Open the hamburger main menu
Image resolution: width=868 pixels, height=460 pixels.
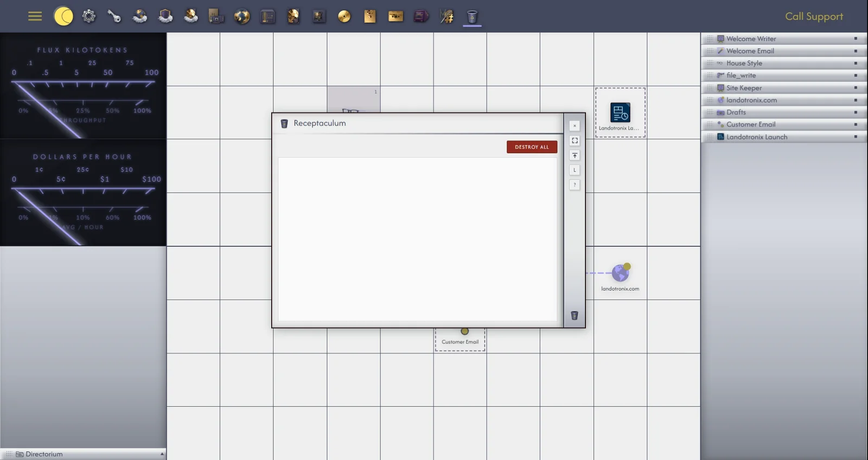pyautogui.click(x=35, y=16)
